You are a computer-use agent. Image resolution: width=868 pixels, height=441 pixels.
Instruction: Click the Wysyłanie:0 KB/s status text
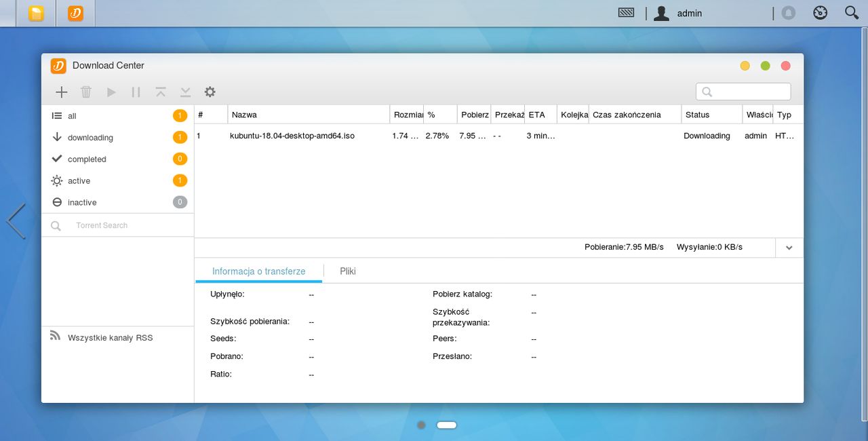709,247
